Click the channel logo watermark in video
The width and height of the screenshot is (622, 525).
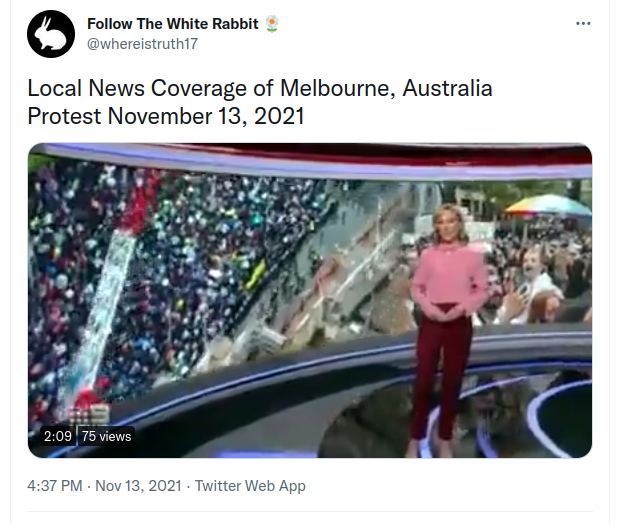click(x=89, y=413)
